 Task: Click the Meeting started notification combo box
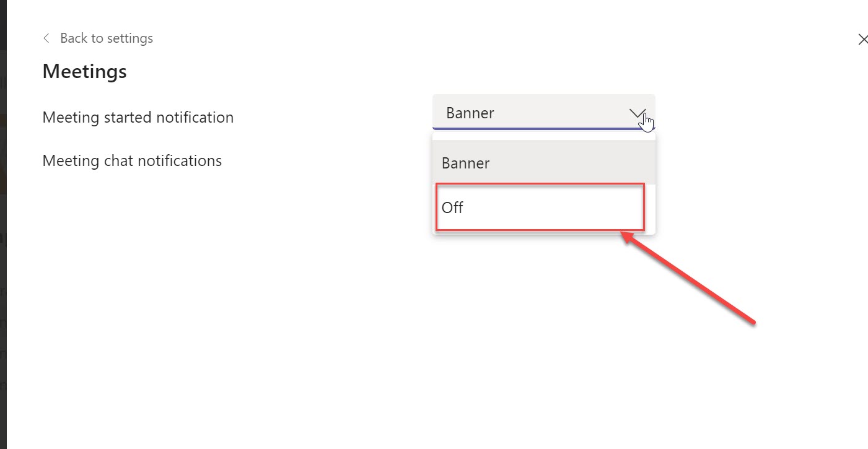coord(533,113)
